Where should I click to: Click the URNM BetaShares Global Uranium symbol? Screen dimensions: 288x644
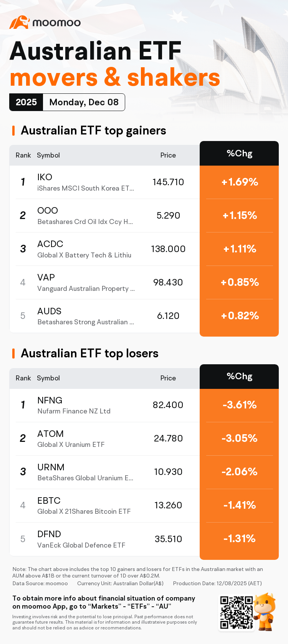51,467
